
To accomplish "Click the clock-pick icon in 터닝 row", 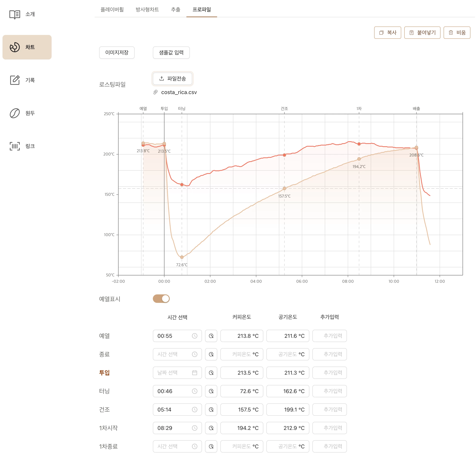I will click(211, 391).
